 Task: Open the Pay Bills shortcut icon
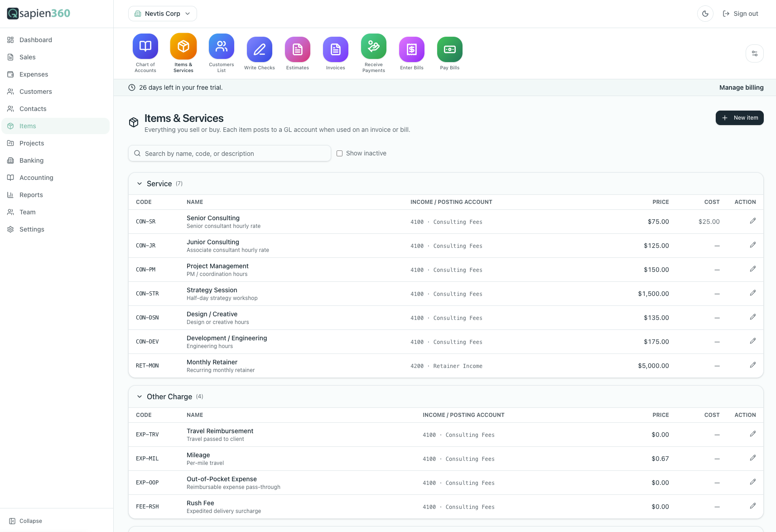point(450,49)
